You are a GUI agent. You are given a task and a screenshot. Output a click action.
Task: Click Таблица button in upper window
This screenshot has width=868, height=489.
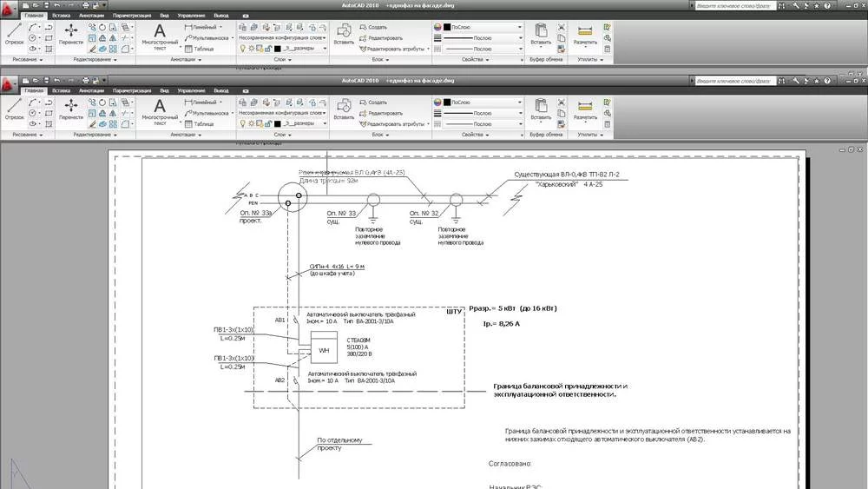click(x=200, y=49)
